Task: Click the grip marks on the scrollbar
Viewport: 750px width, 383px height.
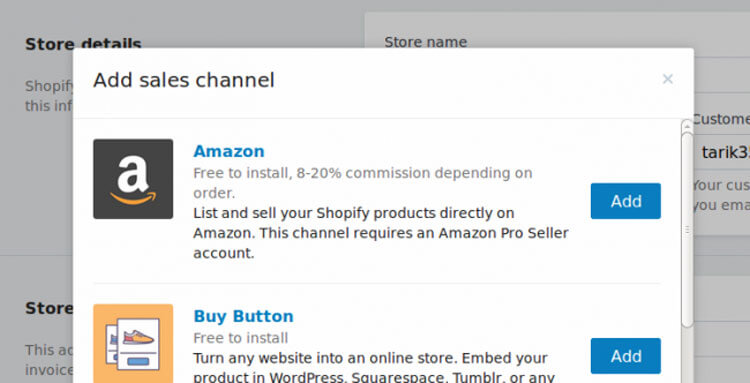Action: coord(687,230)
